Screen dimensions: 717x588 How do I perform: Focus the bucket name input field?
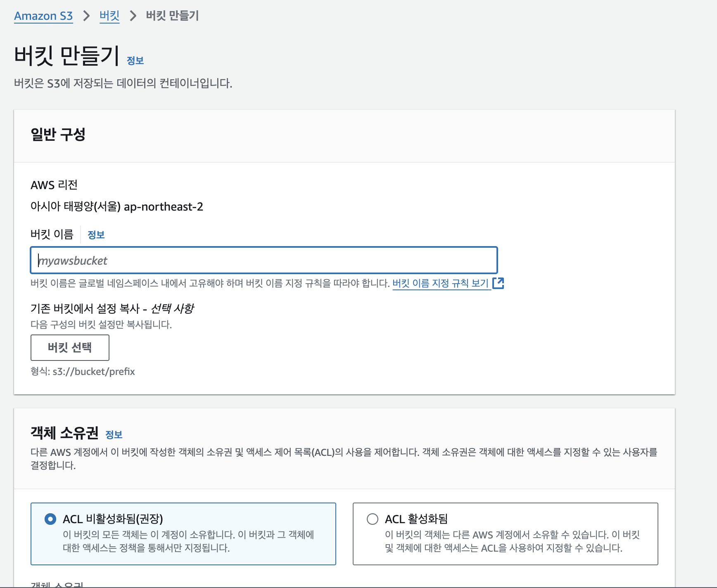(264, 260)
